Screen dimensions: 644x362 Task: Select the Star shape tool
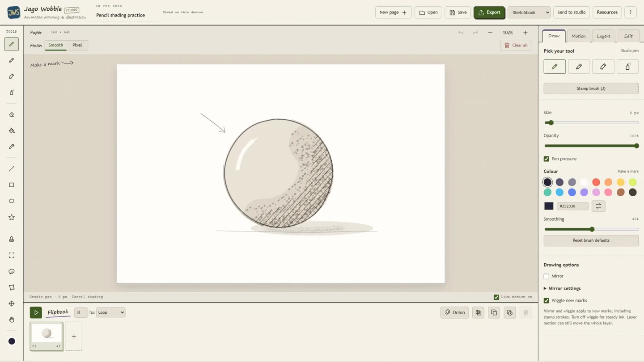[x=12, y=217]
